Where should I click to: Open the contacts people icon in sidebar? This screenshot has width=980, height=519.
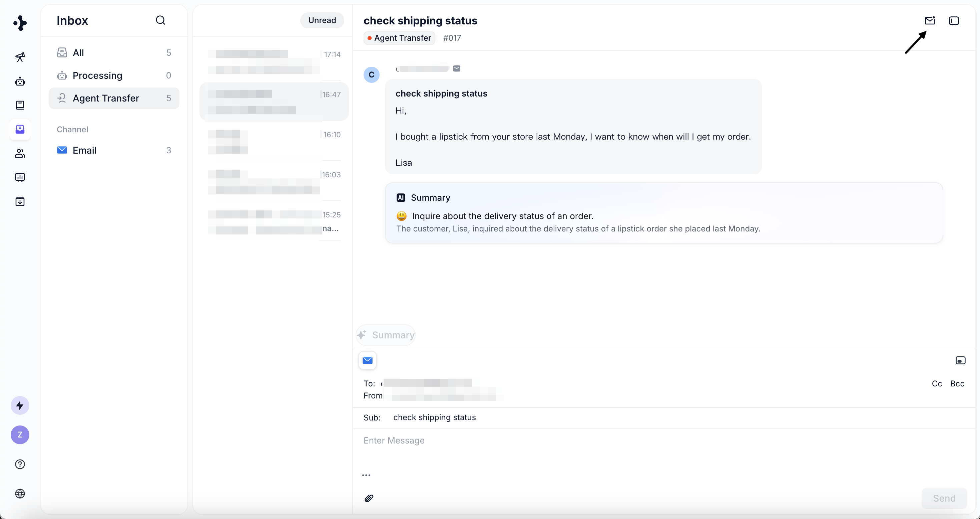[20, 153]
